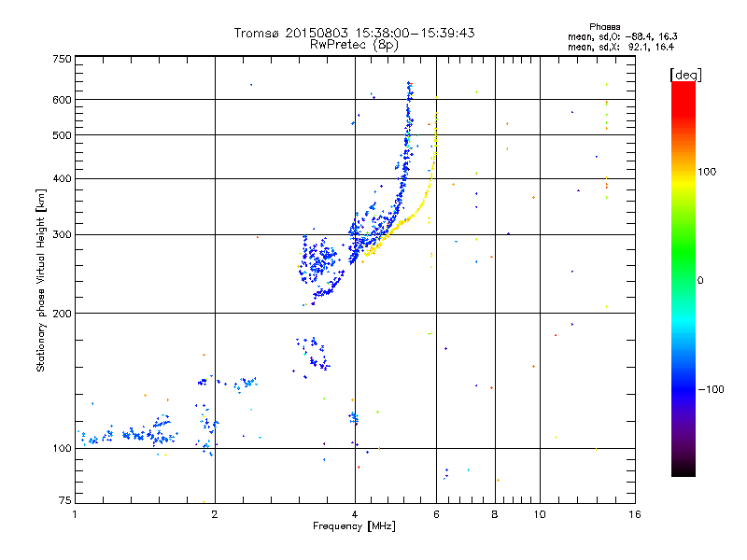The image size is (747, 560).
Task: Click the y-axis tick label '75'
Action: tap(65, 500)
